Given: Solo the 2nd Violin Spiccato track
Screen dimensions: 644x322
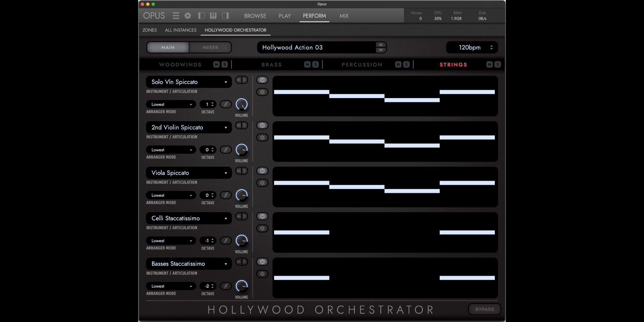Looking at the screenshot, I should (245, 126).
